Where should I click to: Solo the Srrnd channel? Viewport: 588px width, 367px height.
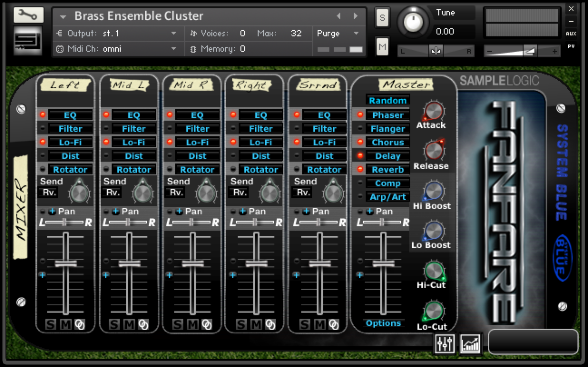[x=305, y=324]
